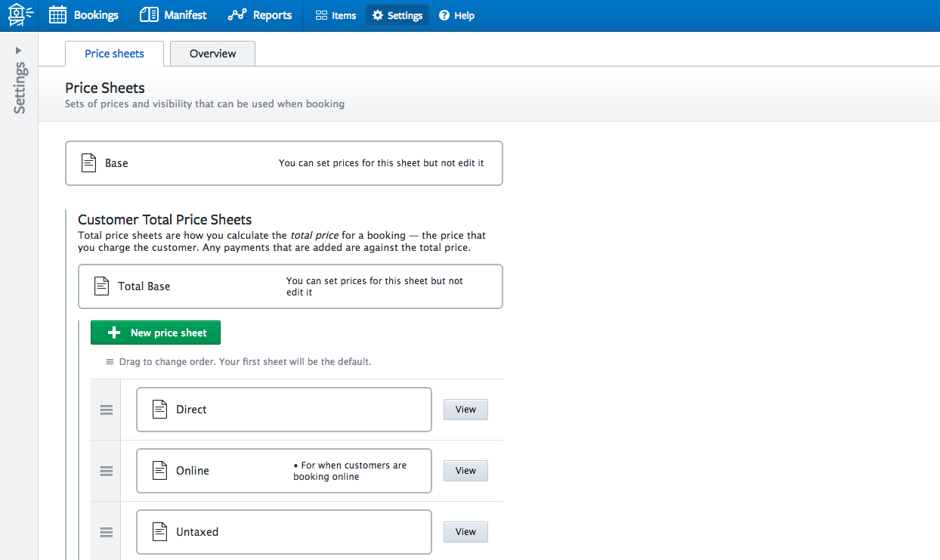
Task: Click the 'Drag to change order' hint text
Action: pos(245,362)
